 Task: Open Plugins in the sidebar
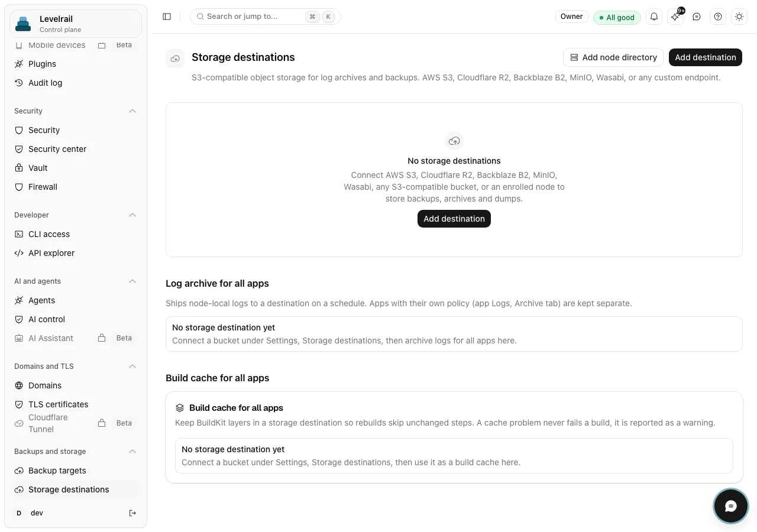point(76,64)
